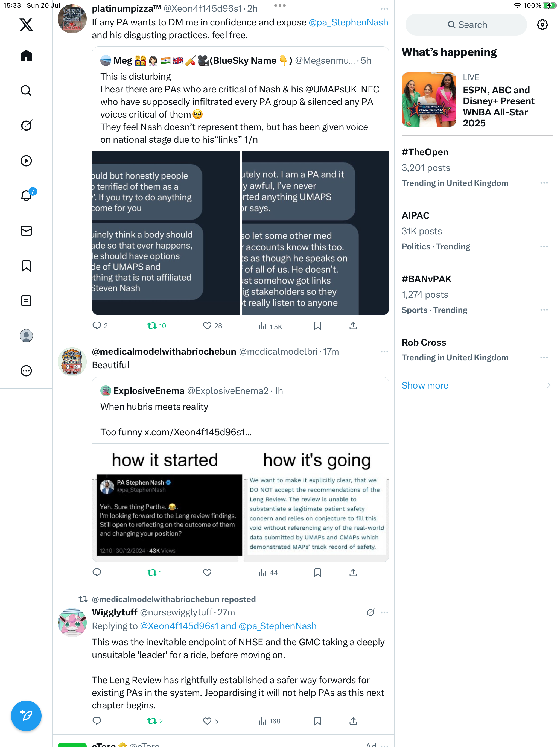560x747 pixels.
Task: Bookmark the Wigglytuff post
Action: point(317,721)
